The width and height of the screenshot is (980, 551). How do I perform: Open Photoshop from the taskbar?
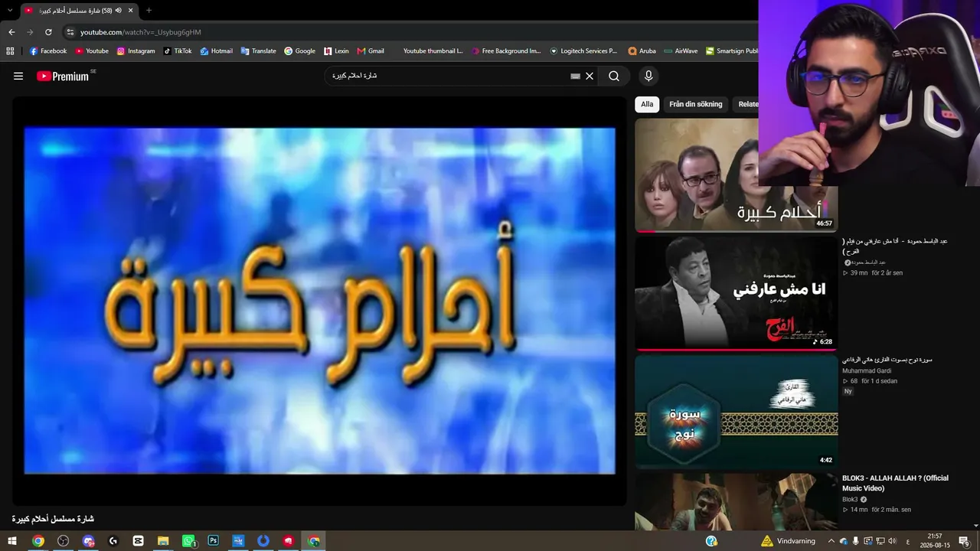point(214,541)
